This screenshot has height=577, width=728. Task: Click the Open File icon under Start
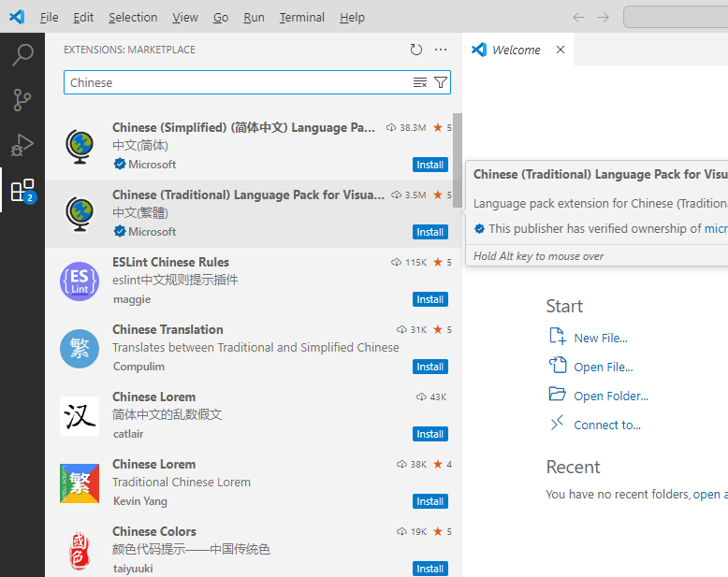(x=558, y=365)
